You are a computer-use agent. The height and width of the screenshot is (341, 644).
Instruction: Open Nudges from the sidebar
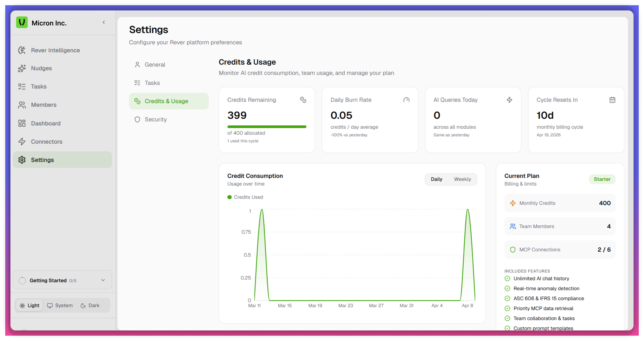click(22, 68)
